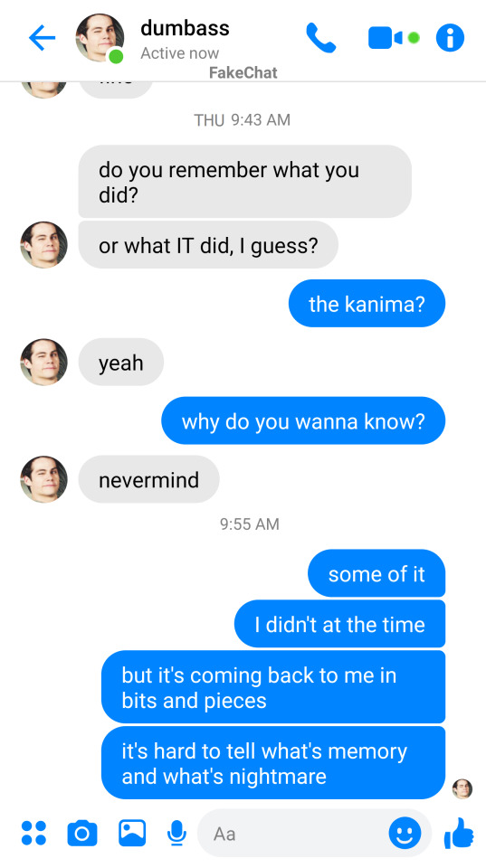Select the message 'the kanima?'
486x868 pixels.
click(x=367, y=304)
